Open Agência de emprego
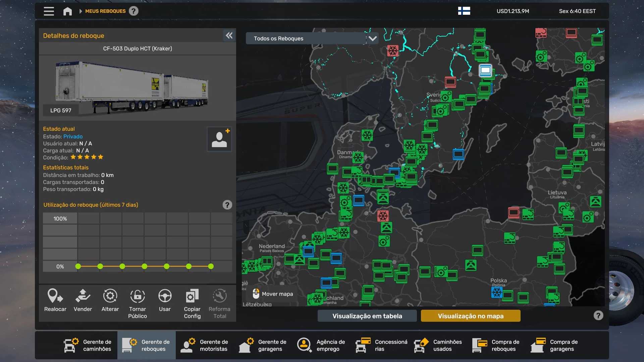Screen dimensions: 644x362 pos(321,345)
